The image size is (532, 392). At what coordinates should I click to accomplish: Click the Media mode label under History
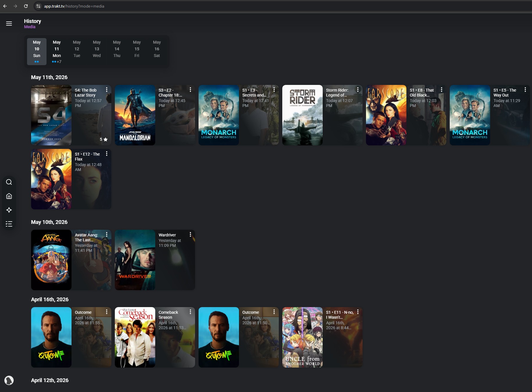tap(30, 27)
